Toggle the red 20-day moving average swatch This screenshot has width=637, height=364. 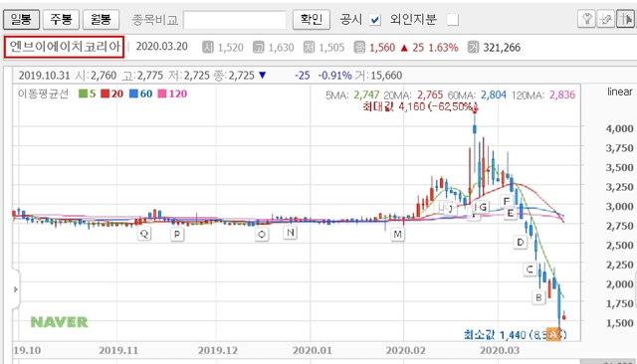tap(106, 93)
